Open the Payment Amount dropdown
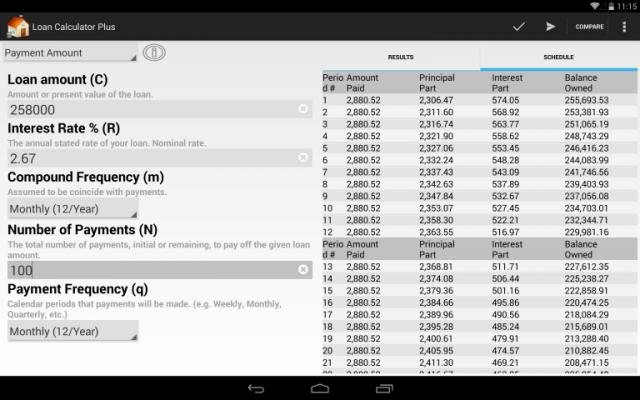This screenshot has width=640, height=400. coord(70,53)
